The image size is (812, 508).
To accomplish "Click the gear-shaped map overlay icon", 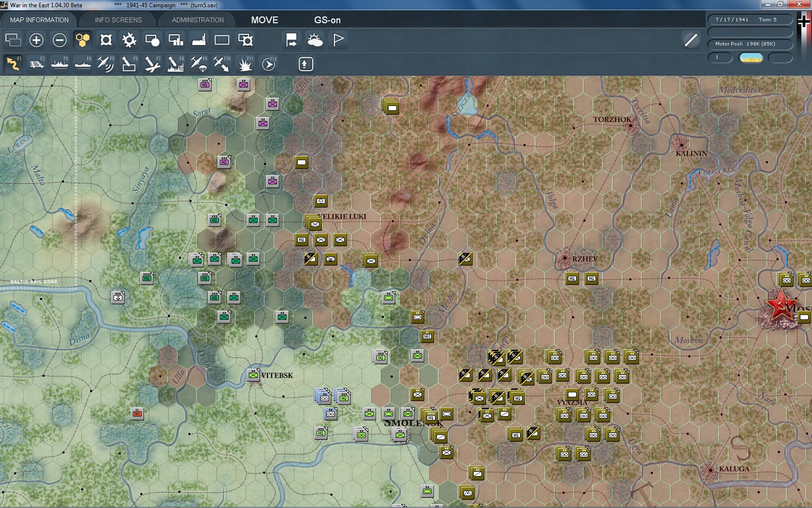I will (129, 40).
